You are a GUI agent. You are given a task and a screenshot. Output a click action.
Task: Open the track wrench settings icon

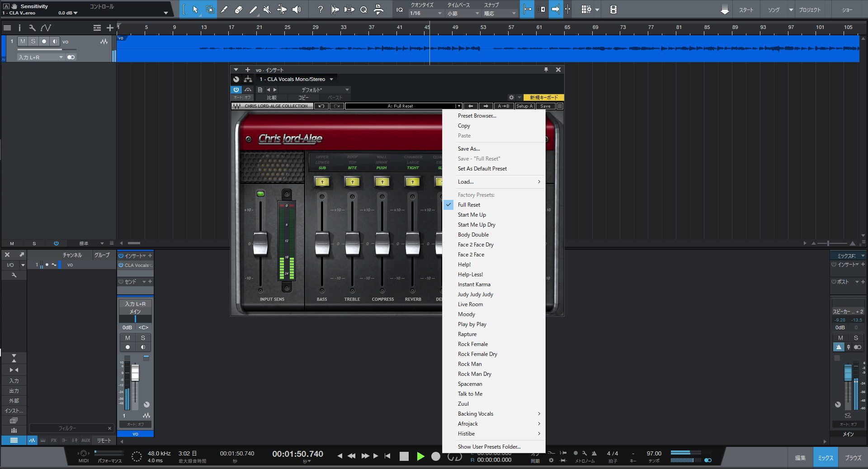click(32, 28)
